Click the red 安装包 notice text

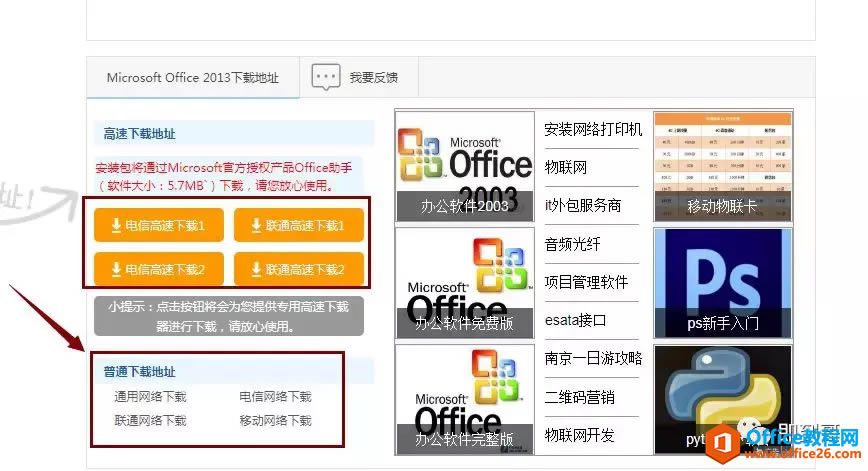tap(224, 177)
